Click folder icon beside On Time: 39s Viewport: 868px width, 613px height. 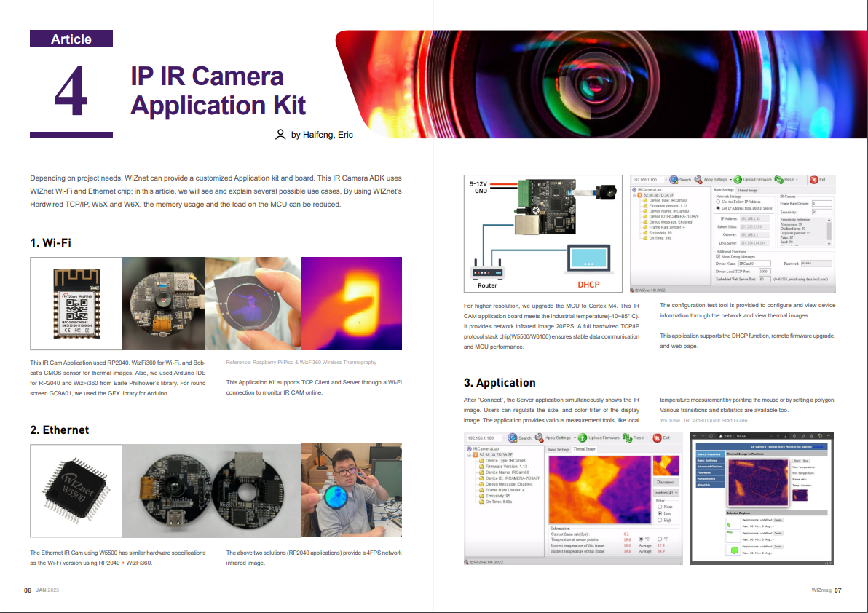coord(645,238)
